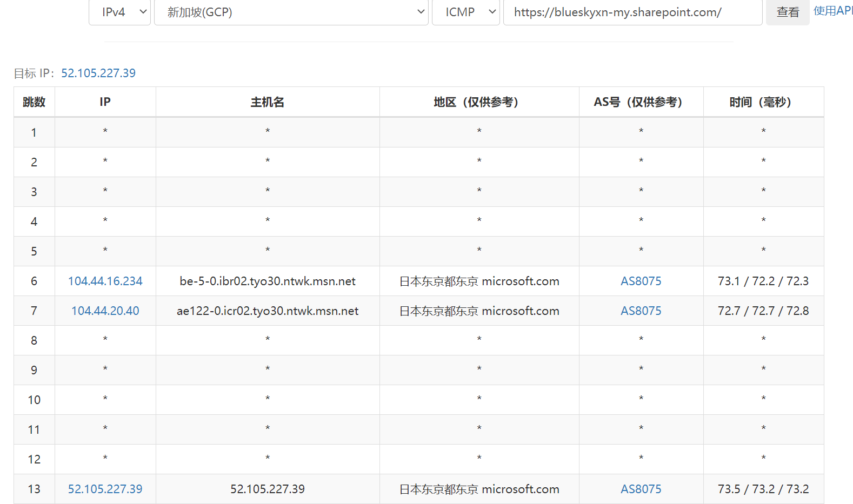Image resolution: width=853 pixels, height=504 pixels.
Task: Click the target URL input field
Action: tap(632, 12)
